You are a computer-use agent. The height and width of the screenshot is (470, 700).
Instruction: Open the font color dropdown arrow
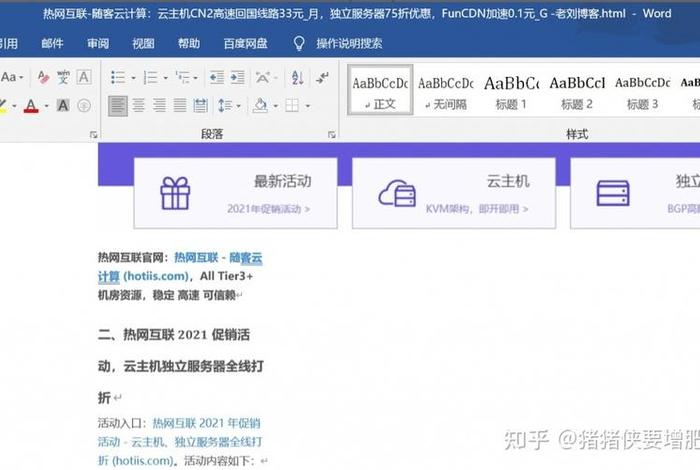46,106
